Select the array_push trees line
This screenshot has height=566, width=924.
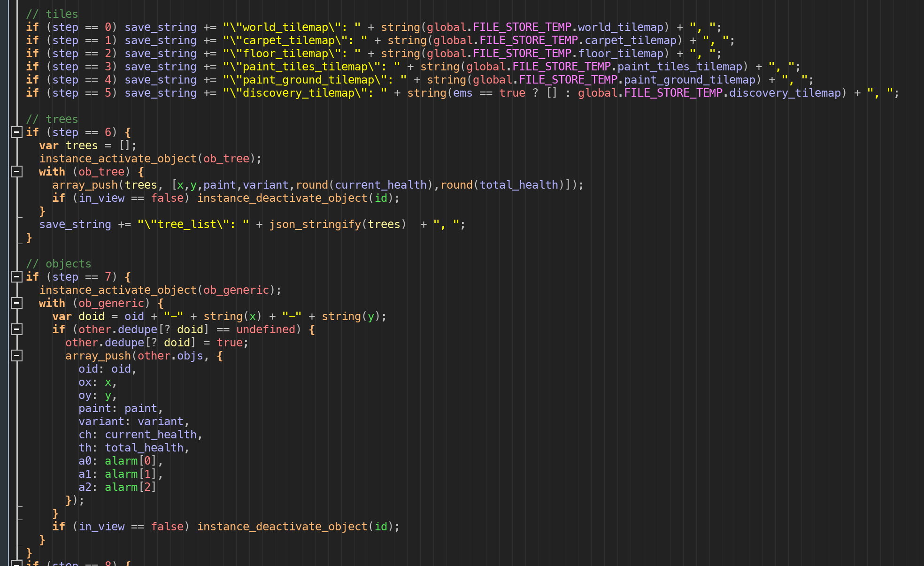[317, 185]
